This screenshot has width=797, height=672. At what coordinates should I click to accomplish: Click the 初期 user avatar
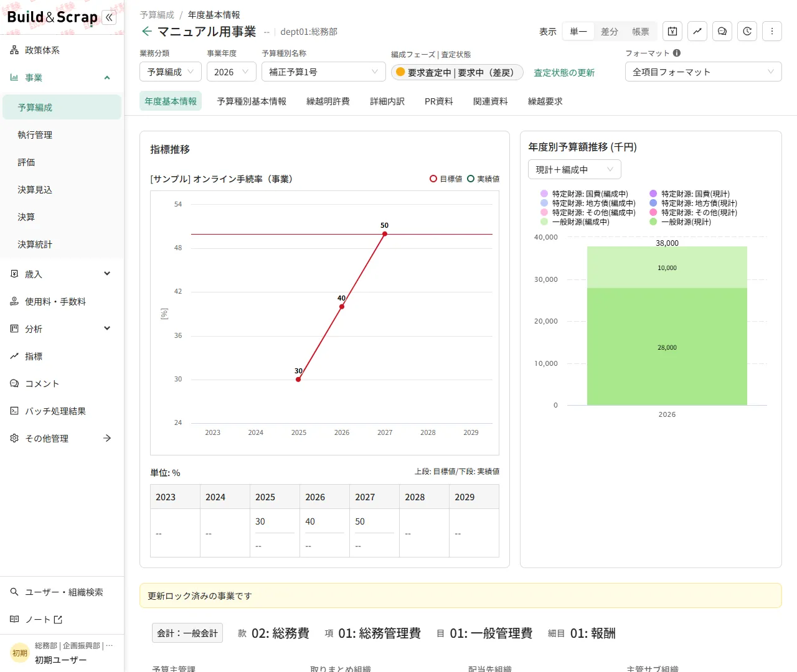(x=20, y=653)
